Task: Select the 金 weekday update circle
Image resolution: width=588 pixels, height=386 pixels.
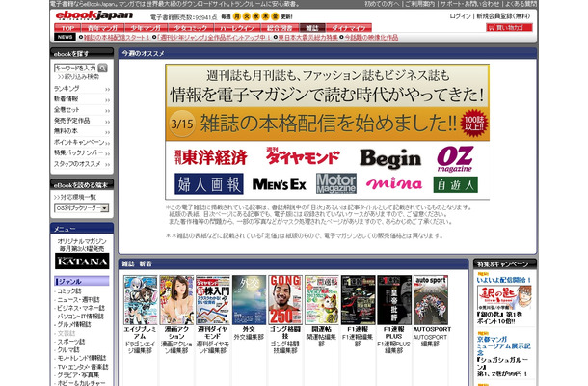Action: point(275,16)
